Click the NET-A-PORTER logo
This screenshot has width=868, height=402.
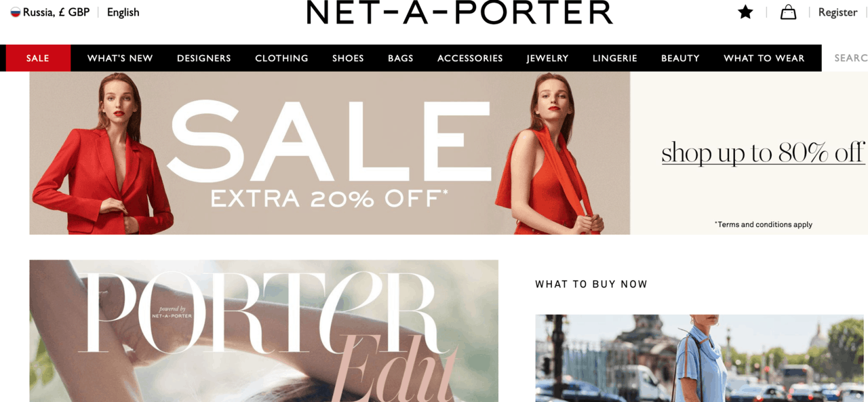[460, 12]
